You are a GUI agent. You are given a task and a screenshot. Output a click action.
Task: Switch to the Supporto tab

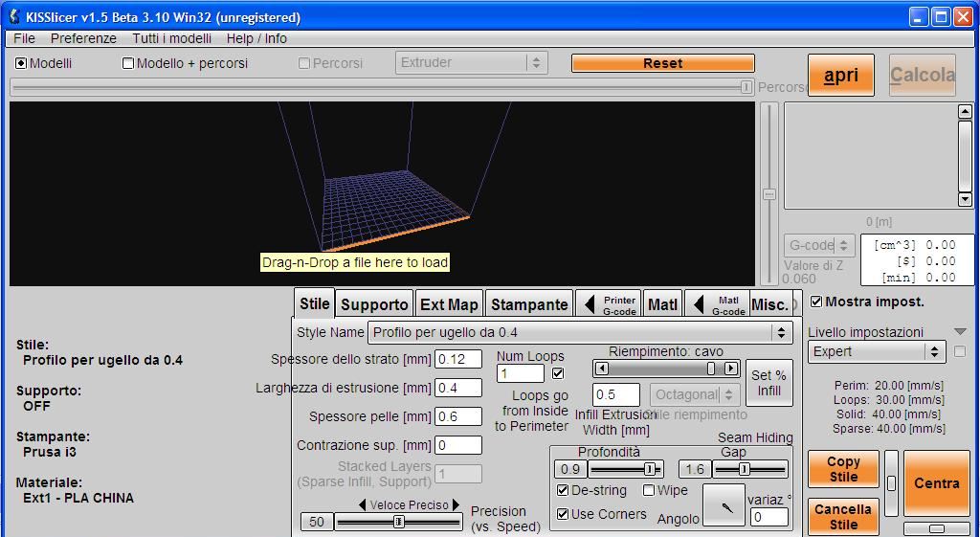pyautogui.click(x=374, y=304)
